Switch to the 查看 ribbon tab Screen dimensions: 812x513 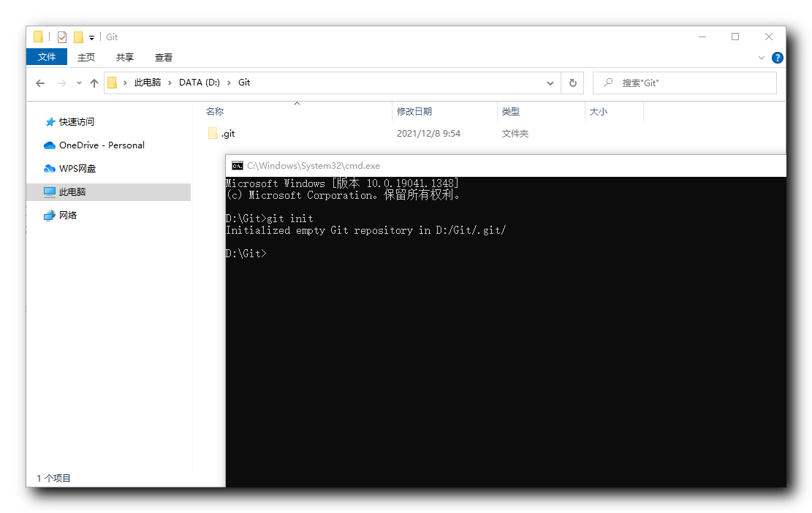pos(163,57)
